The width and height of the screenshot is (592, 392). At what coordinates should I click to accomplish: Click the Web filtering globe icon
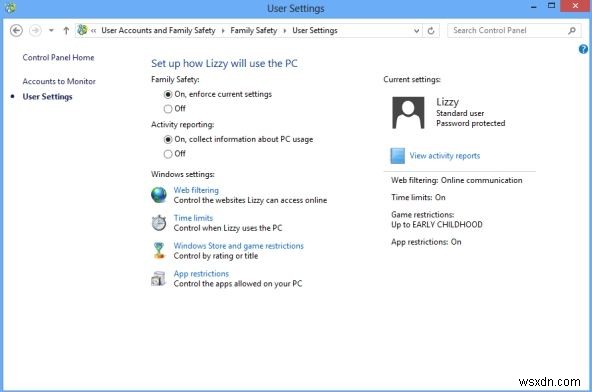coord(159,195)
